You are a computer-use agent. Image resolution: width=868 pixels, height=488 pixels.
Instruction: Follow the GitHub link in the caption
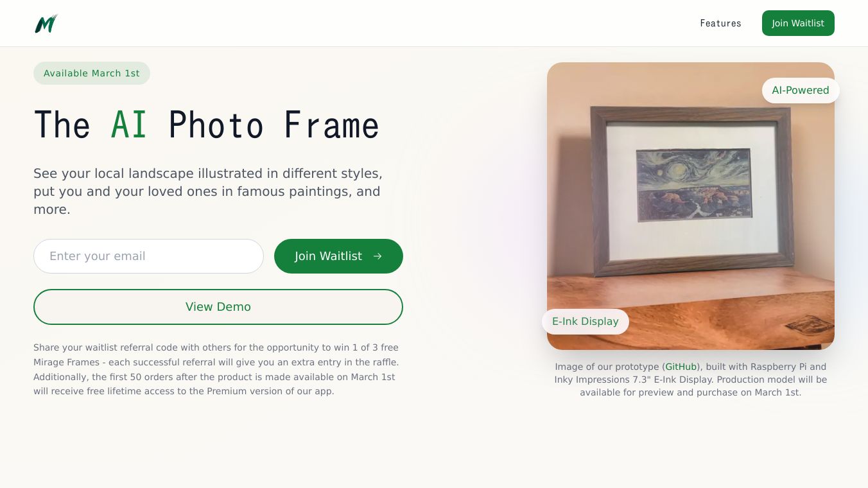681,367
